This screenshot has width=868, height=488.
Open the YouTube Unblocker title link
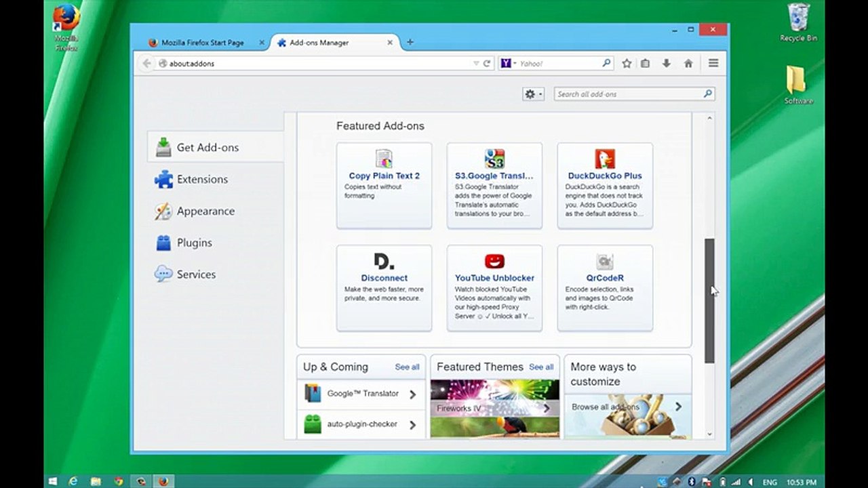[494, 278]
